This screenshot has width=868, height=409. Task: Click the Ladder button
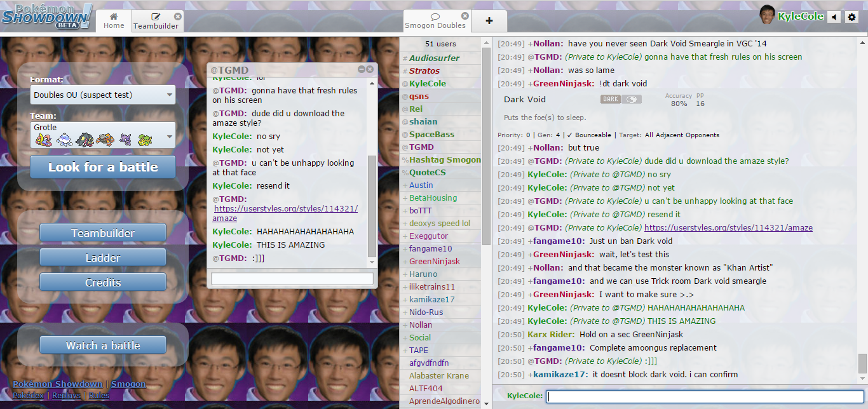pyautogui.click(x=102, y=258)
